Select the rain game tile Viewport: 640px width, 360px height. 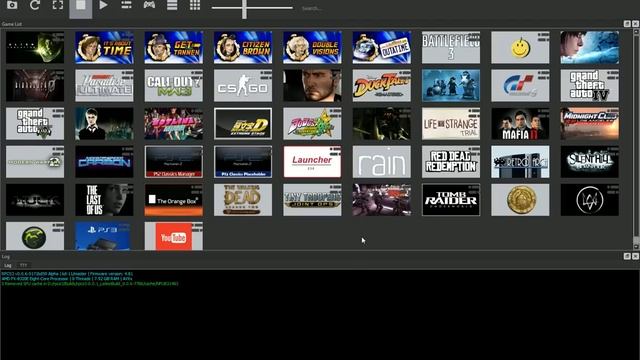(x=382, y=162)
